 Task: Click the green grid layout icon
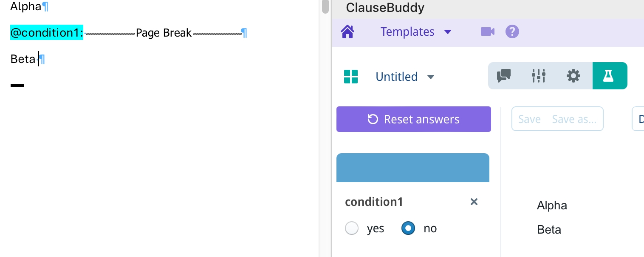tap(351, 77)
